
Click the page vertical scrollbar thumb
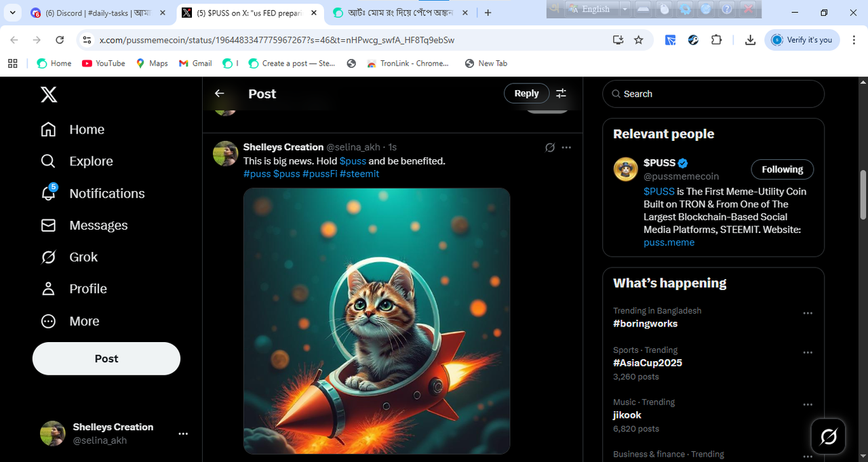coord(863,194)
